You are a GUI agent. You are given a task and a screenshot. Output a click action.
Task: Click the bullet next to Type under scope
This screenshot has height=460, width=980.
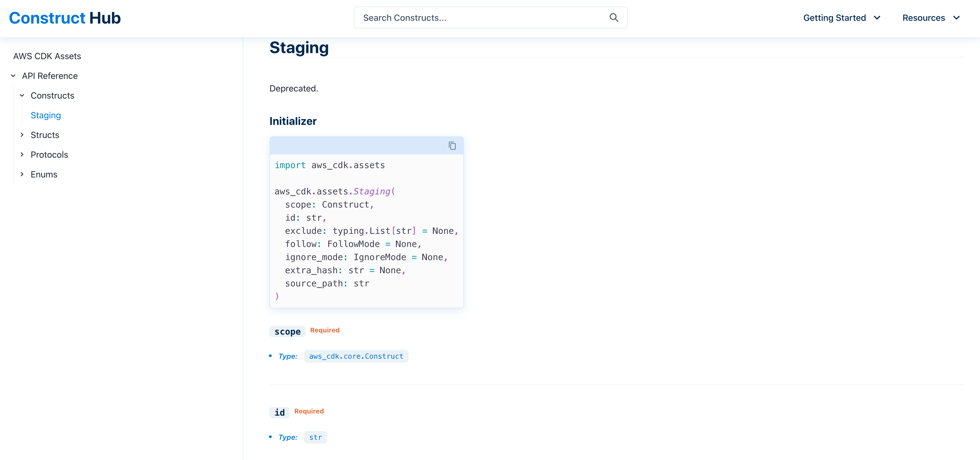[x=270, y=356]
